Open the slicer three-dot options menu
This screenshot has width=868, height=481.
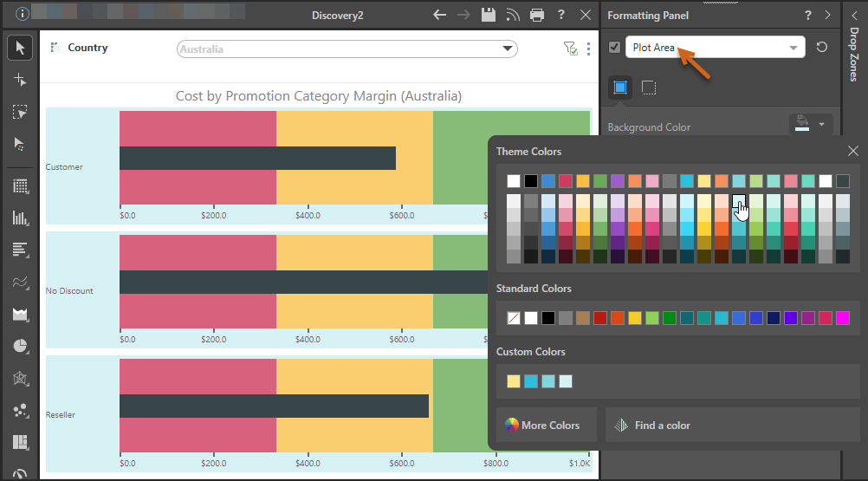[589, 49]
